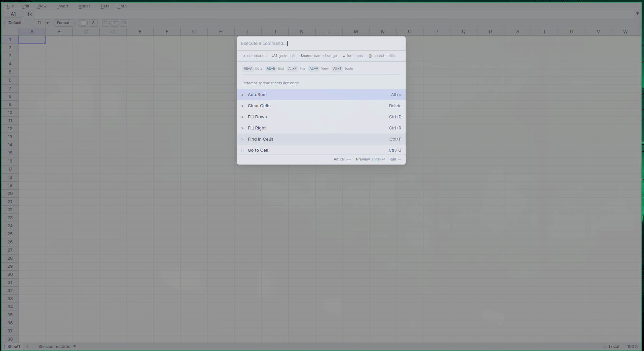Click the Alt+A Data category chip
644x351 pixels.
click(253, 69)
